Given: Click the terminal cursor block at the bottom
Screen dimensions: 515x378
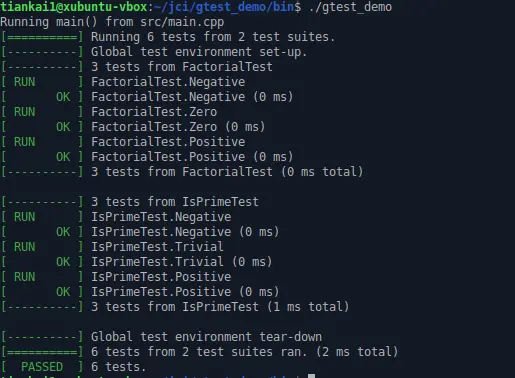Looking at the screenshot, I should tap(311, 376).
